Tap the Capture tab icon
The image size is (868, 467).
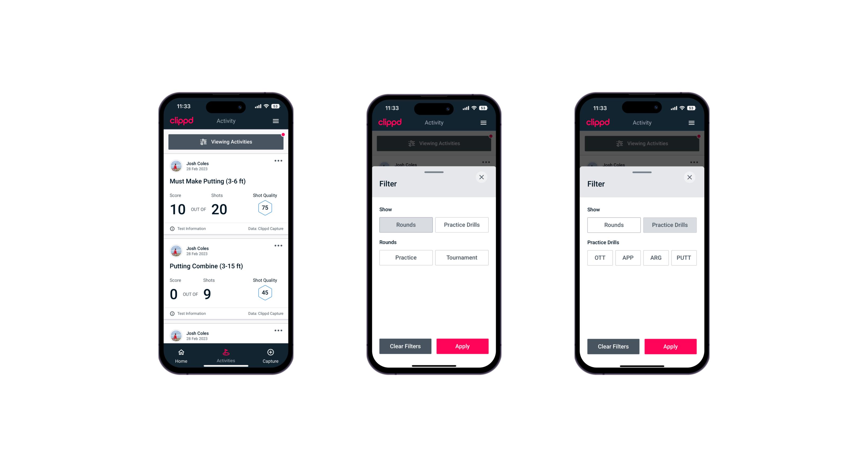(x=271, y=352)
